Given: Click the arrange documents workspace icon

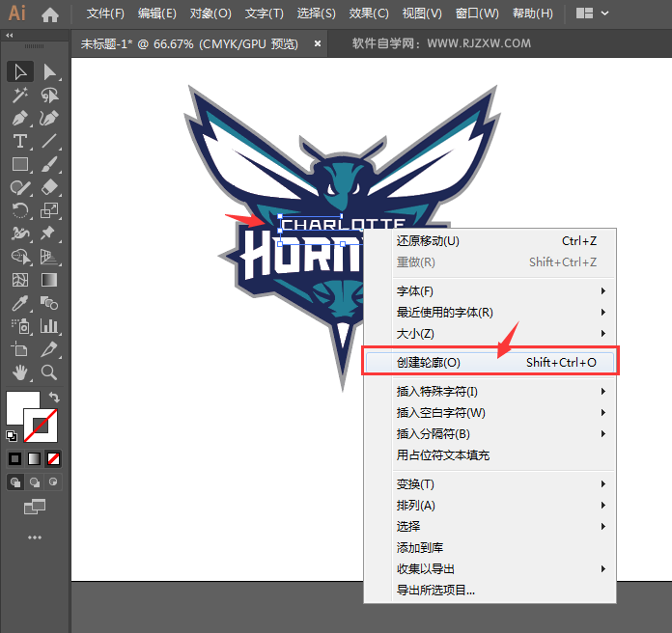Looking at the screenshot, I should coord(584,14).
